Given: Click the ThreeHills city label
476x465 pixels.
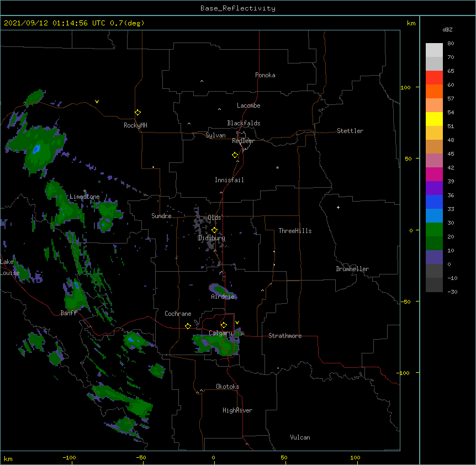Looking at the screenshot, I should (295, 231).
